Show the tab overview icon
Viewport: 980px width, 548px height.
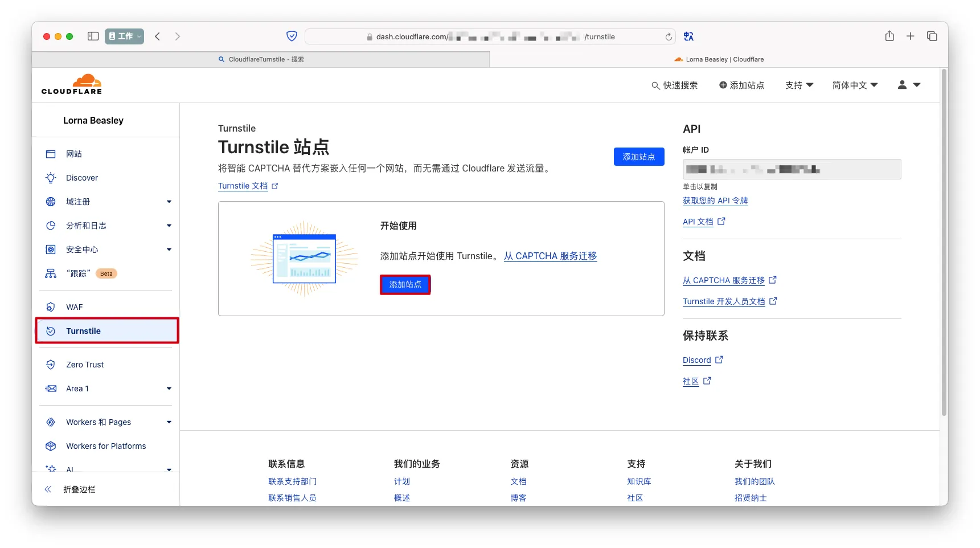tap(932, 36)
